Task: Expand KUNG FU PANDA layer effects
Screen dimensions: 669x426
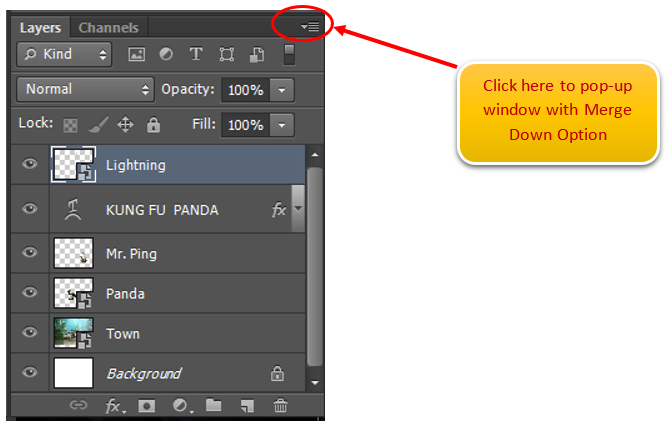Action: click(x=298, y=209)
